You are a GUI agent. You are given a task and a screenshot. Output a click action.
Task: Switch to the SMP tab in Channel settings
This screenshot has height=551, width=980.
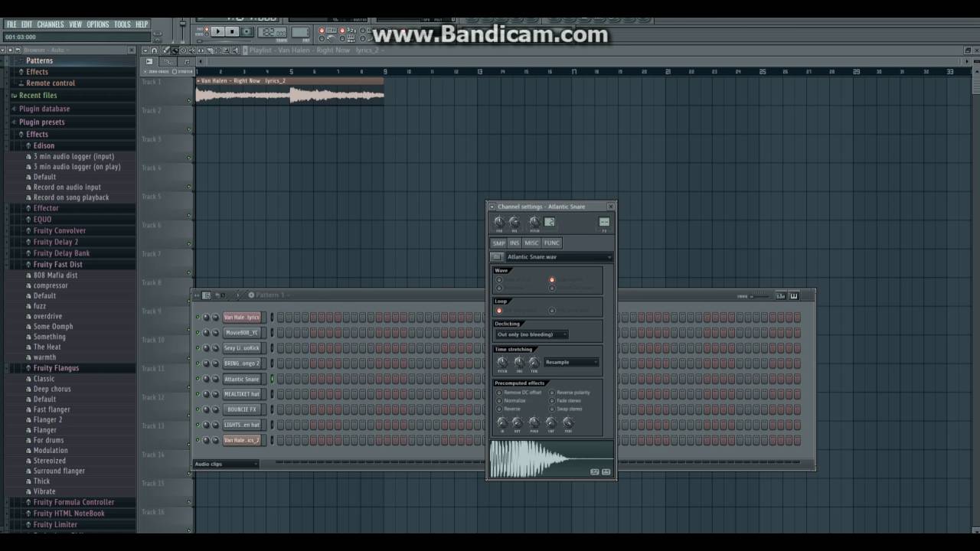(499, 243)
